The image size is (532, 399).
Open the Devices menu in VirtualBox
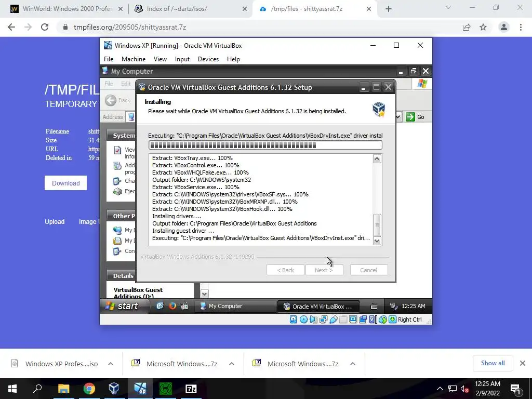coord(208,59)
